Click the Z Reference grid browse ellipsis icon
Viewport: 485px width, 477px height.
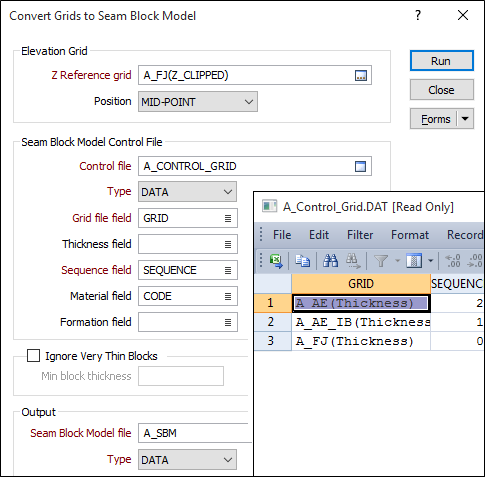[x=361, y=75]
